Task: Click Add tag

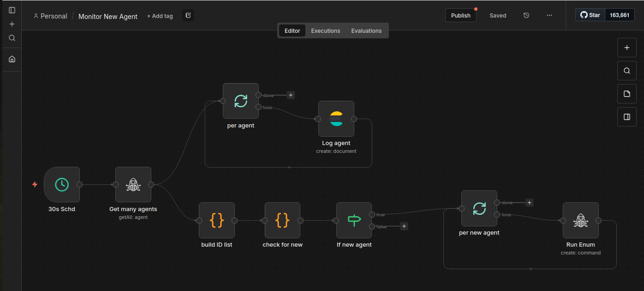Action: (x=160, y=16)
